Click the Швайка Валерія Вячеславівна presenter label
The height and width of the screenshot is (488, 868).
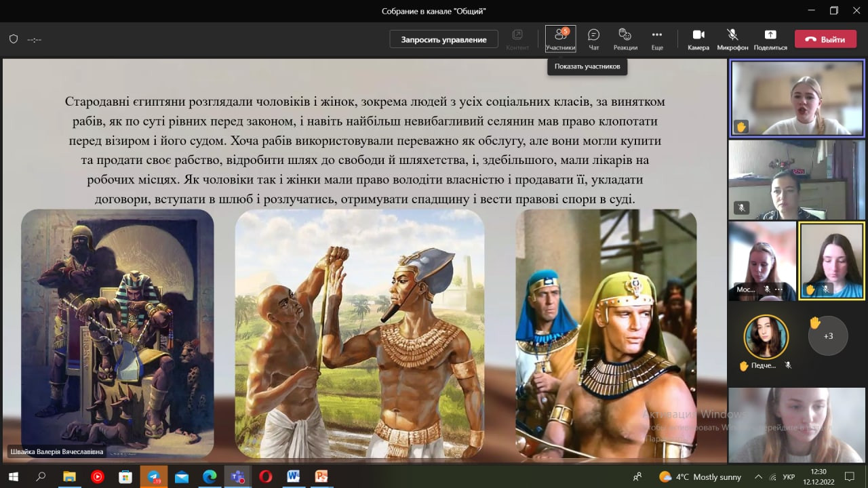click(x=56, y=451)
